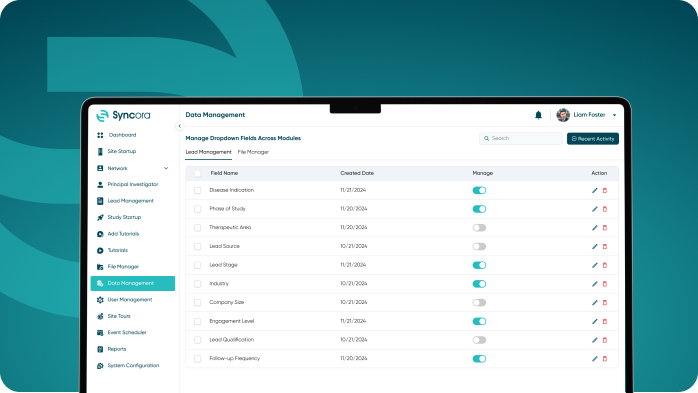Click the User Management gear icon
Viewport: 698px width, 393px height.
[100, 300]
